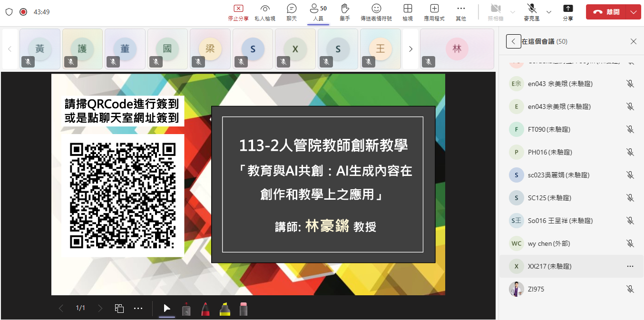Viewport: 644px width, 320px height.
Task: Toggle mic icon for So016 王呈祥 row
Action: click(x=630, y=221)
